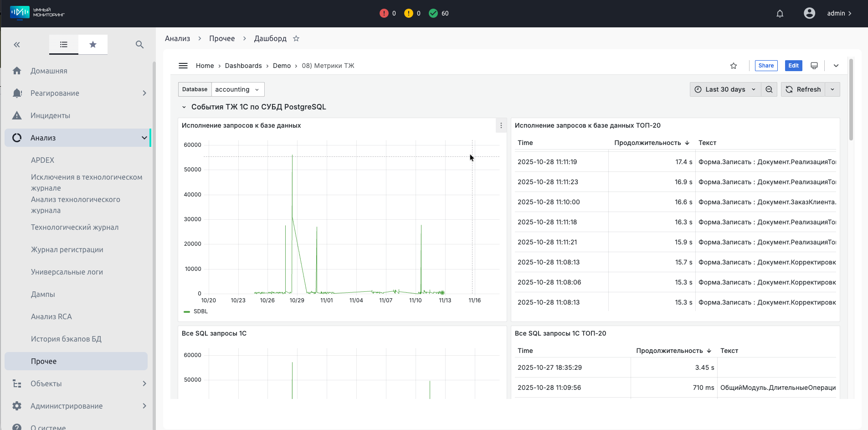Open the Last 30 days time picker

tap(724, 89)
